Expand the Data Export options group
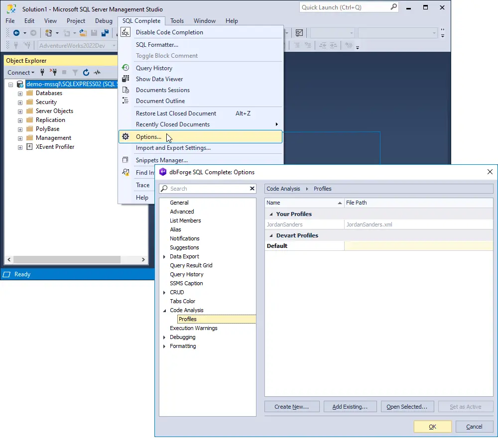498x448 pixels. click(x=165, y=256)
